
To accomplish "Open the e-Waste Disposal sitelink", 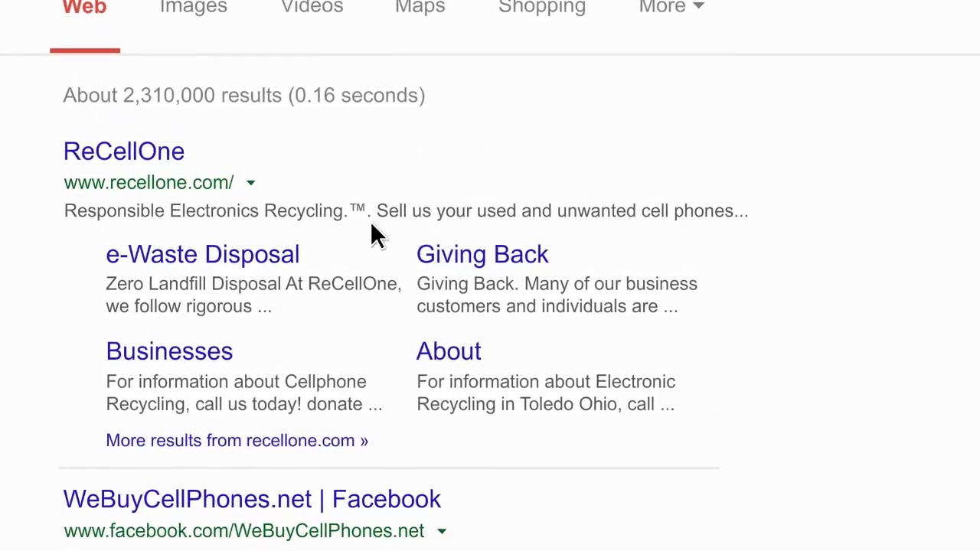I will pyautogui.click(x=202, y=255).
